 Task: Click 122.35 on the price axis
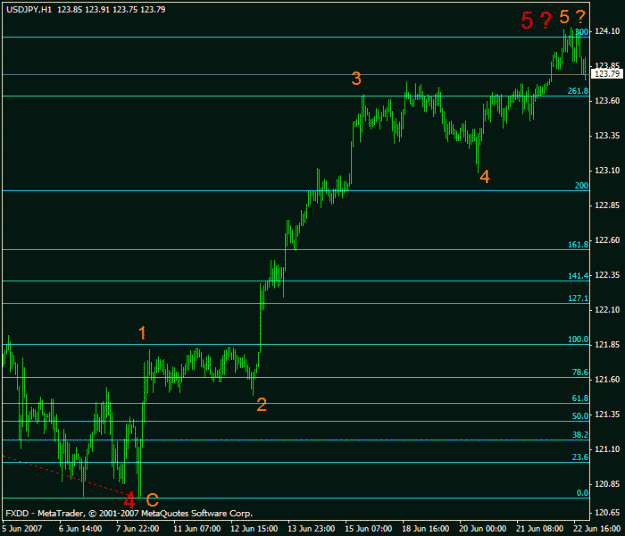[x=607, y=275]
